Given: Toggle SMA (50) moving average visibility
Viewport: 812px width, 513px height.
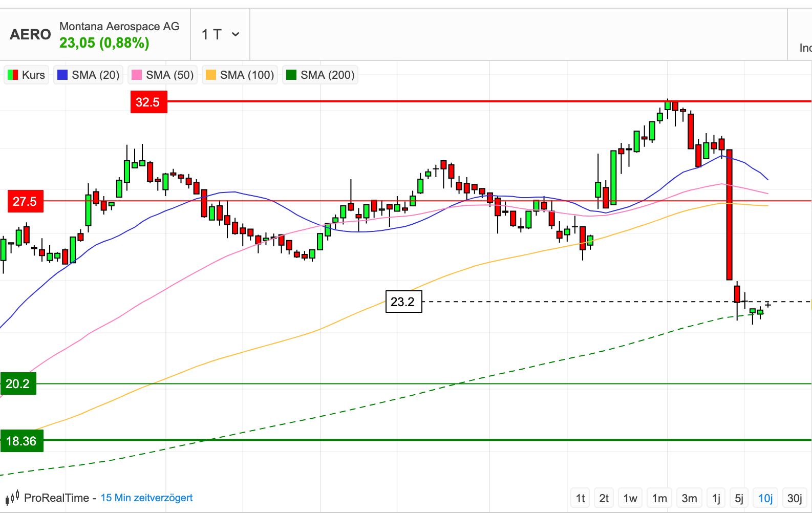Looking at the screenshot, I should point(163,75).
